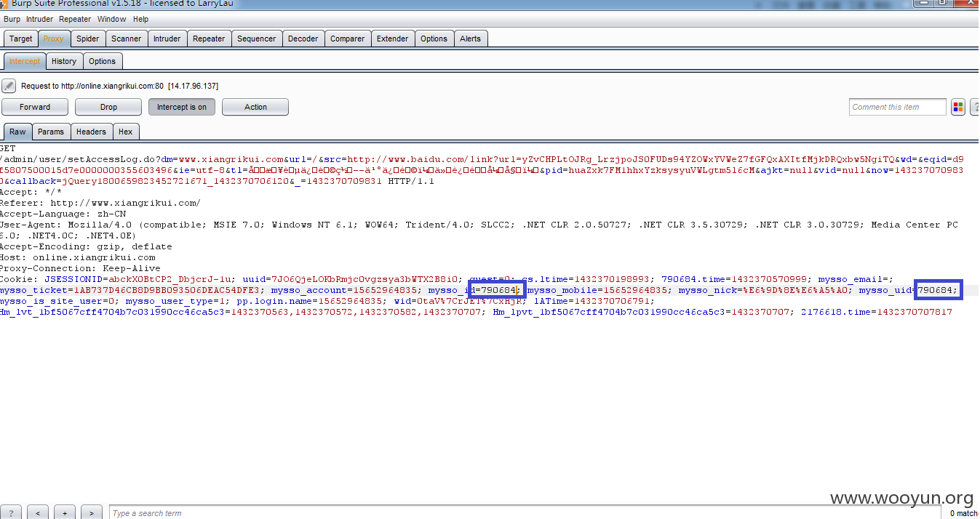Image resolution: width=980 pixels, height=519 pixels.
Task: Show the Headers request view
Action: tap(91, 132)
